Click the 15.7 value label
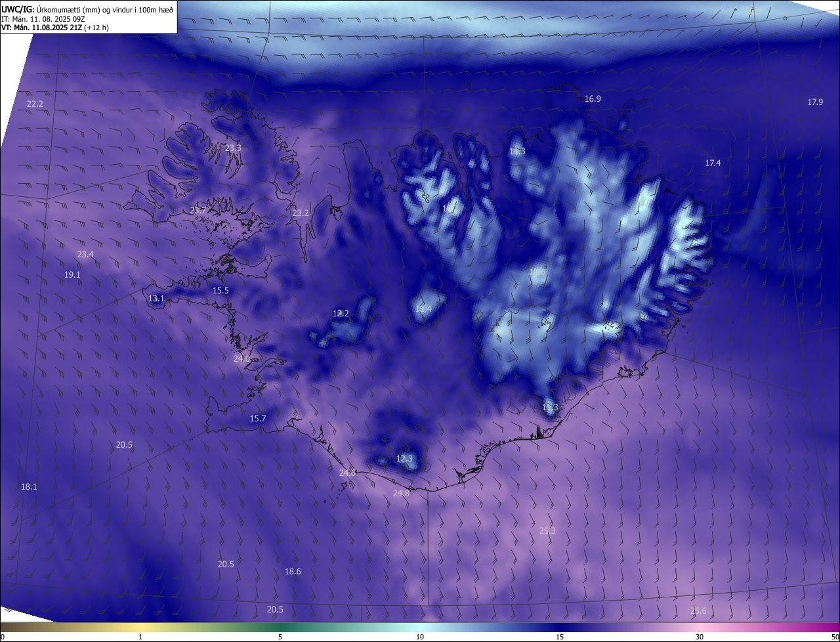The width and height of the screenshot is (840, 642). point(258,419)
